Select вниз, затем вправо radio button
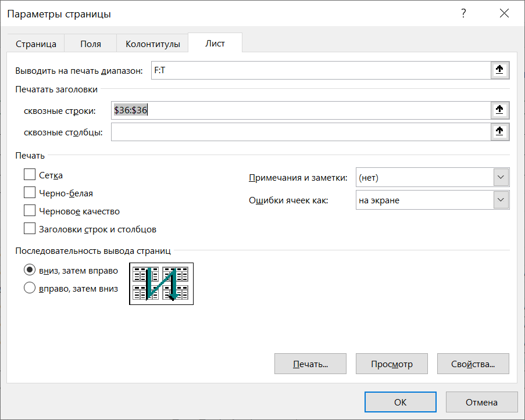Viewport: 525px width, 420px height. 30,270
